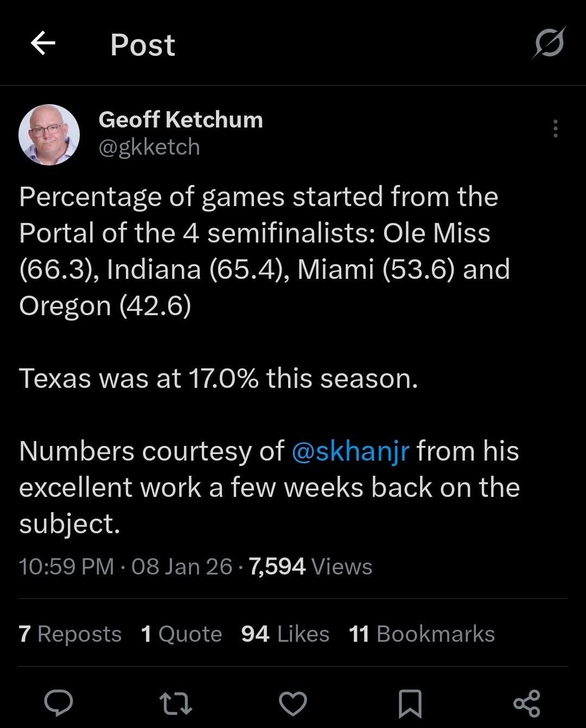This screenshot has height=728, width=586.
Task: Tap the 11 Bookmarks count
Action: point(422,634)
